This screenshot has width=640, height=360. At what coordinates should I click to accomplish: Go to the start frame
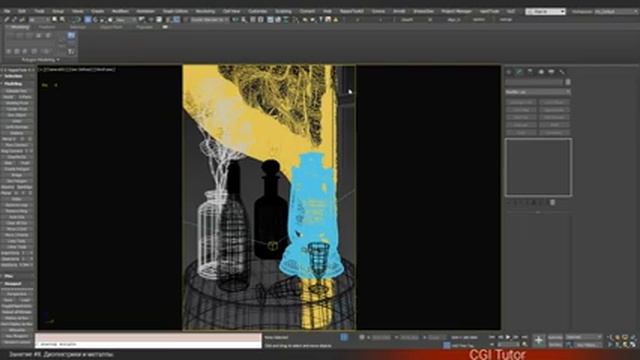coord(492,338)
